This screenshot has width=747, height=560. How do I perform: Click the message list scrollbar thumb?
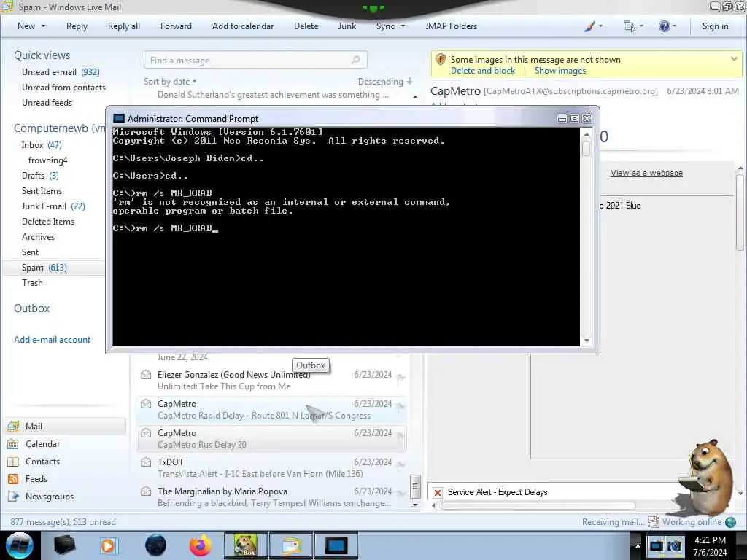415,486
